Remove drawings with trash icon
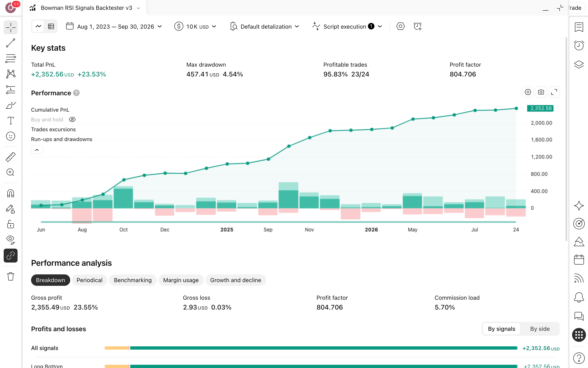This screenshot has width=588, height=368. pos(11,276)
